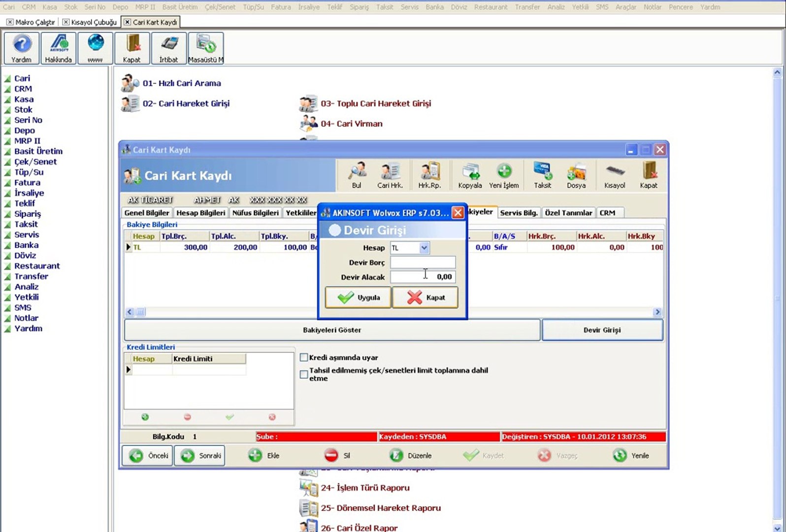Click the Bakiyeleri Göster button

pyautogui.click(x=332, y=330)
